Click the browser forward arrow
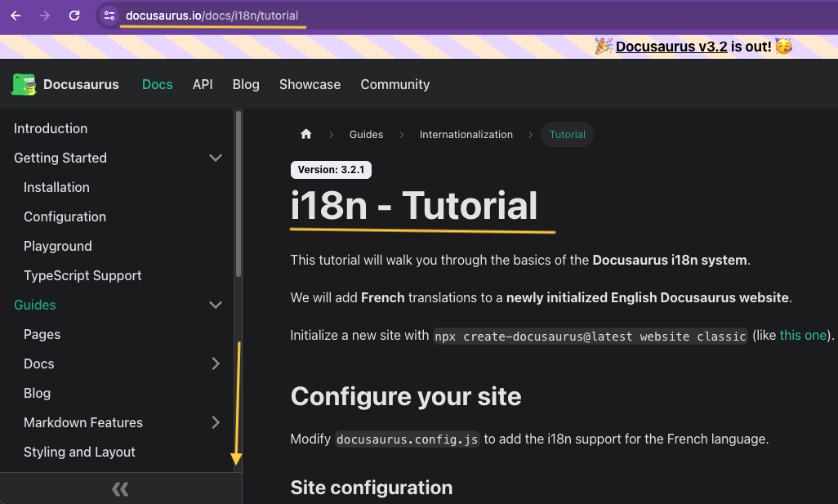Viewport: 838px width, 504px height. 45,16
